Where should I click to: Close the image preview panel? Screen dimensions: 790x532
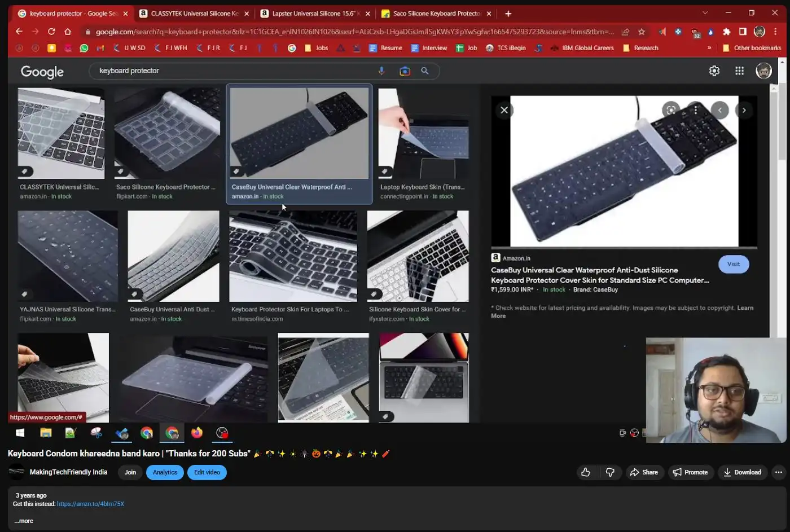coord(504,111)
